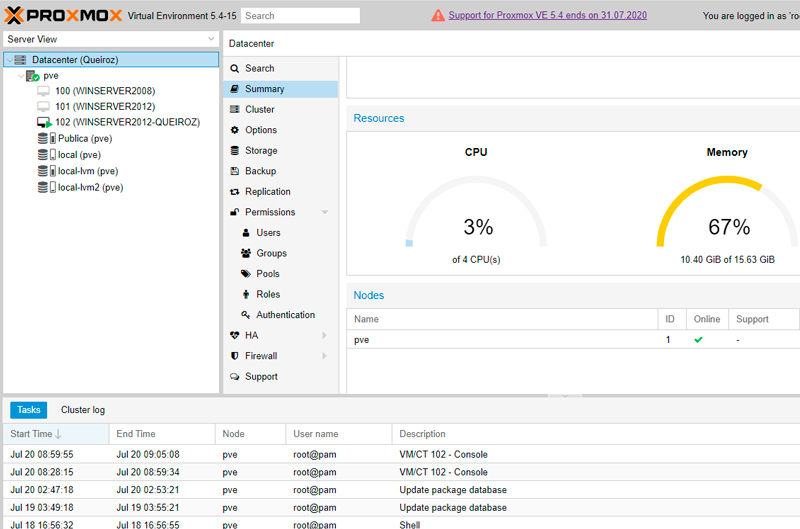Collapse the pve node in tree

[x=21, y=76]
